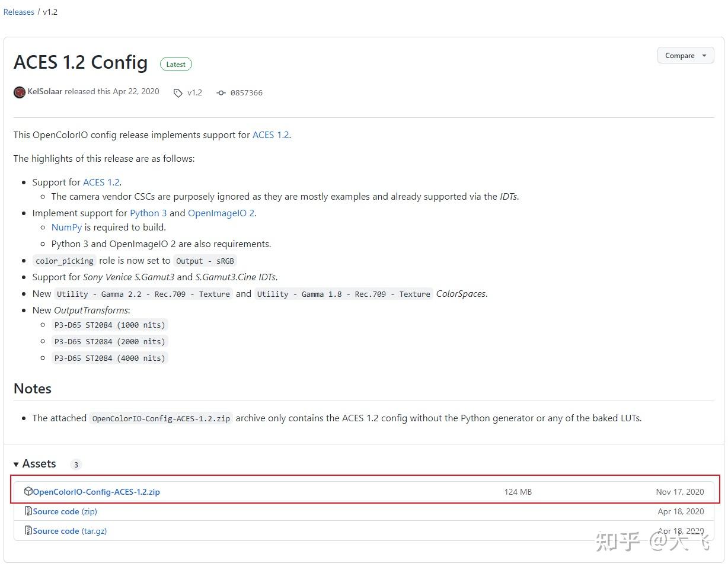Click KelSolaar's avatar image
This screenshot has height=570, width=728.
click(x=20, y=92)
